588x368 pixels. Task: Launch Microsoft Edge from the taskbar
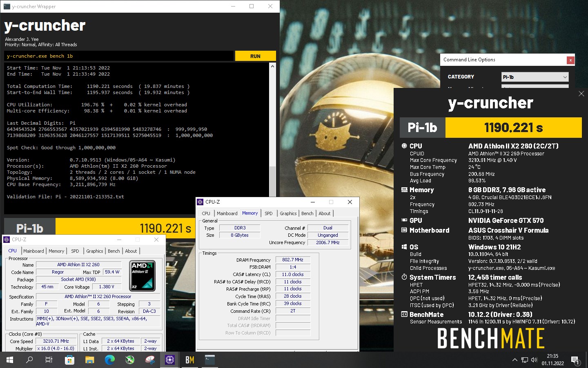109,360
